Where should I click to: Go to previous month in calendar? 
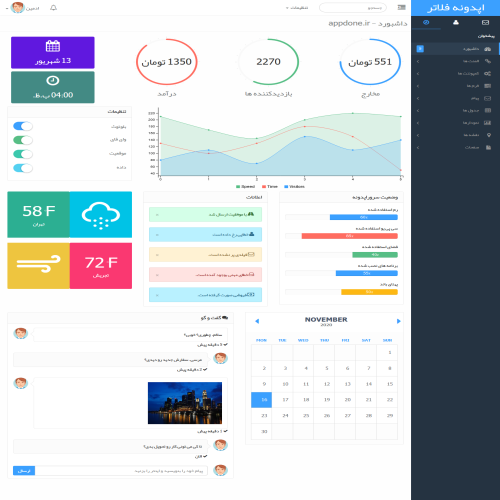click(257, 321)
